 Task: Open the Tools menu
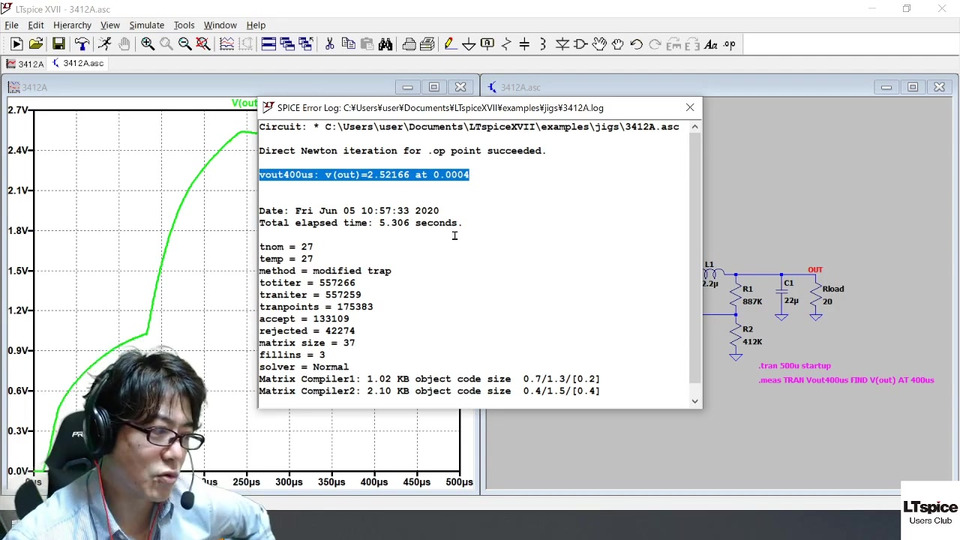[184, 25]
